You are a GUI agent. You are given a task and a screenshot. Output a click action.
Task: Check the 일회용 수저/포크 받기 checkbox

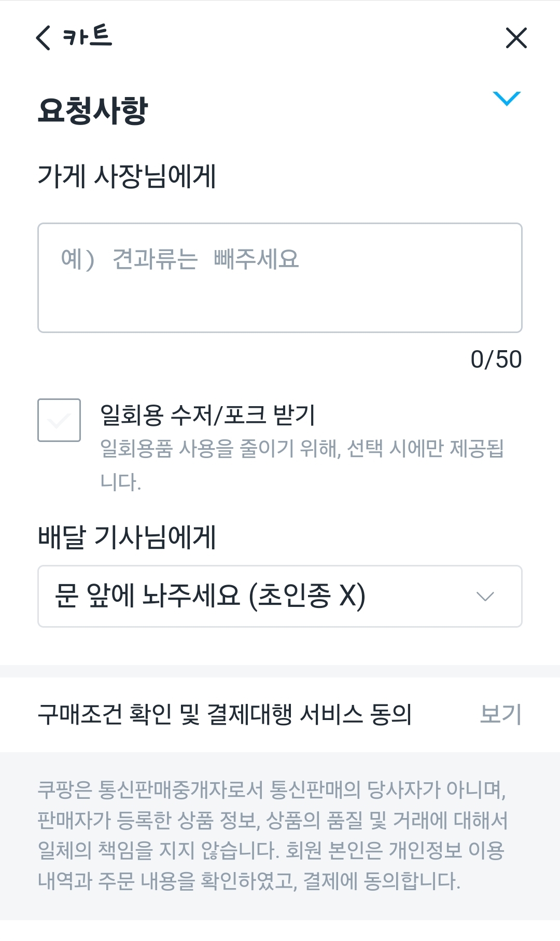[x=59, y=420]
